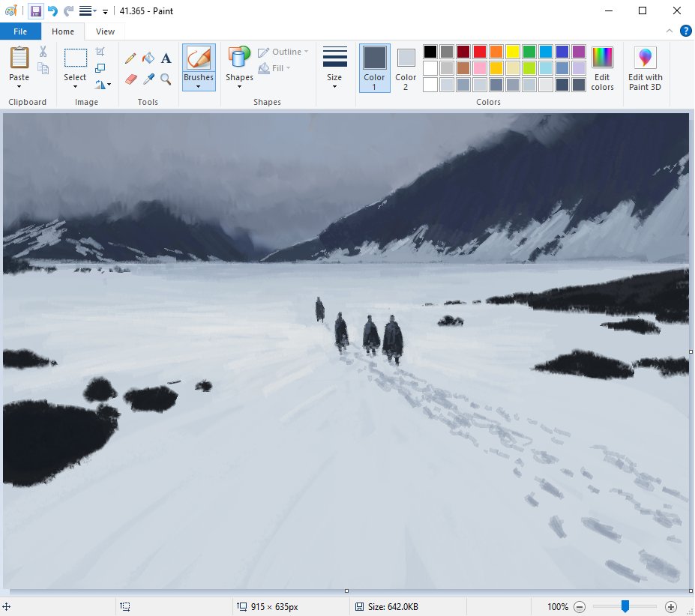The height and width of the screenshot is (616, 695).
Task: Choose the brown color swatch
Action: (463, 67)
